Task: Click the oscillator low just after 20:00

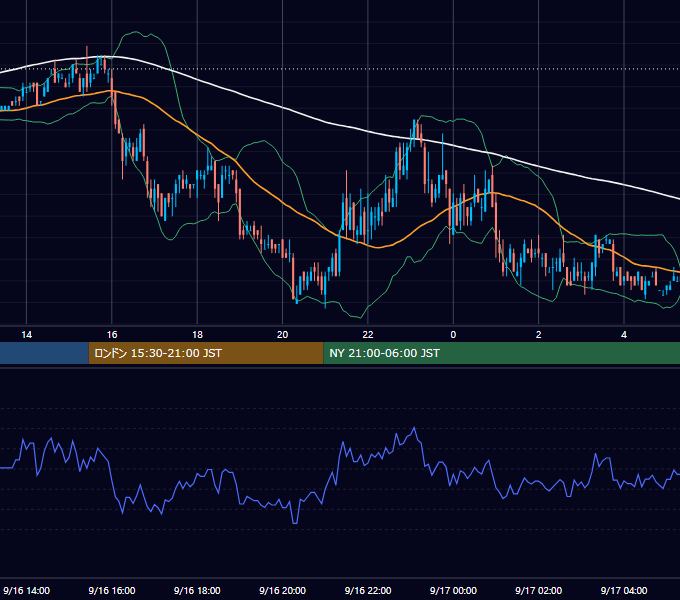Action: (295, 522)
